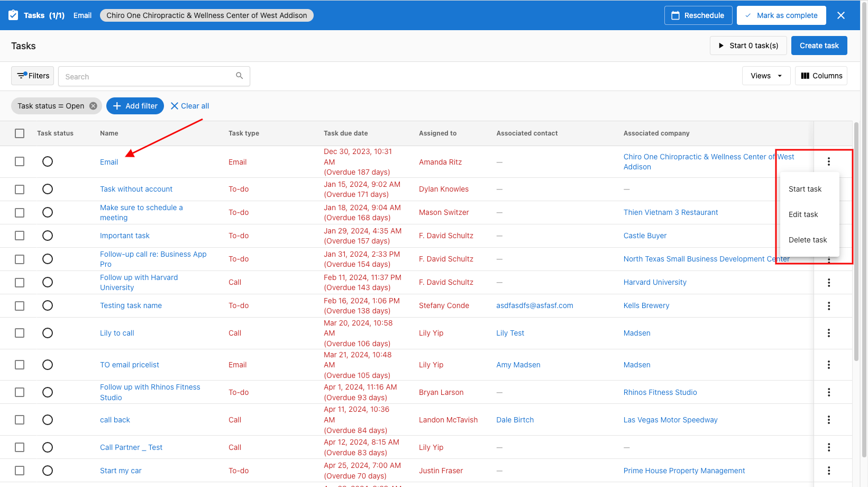Screen dimensions: 868x487
Task: Mark Important task status circle complete
Action: (x=48, y=236)
